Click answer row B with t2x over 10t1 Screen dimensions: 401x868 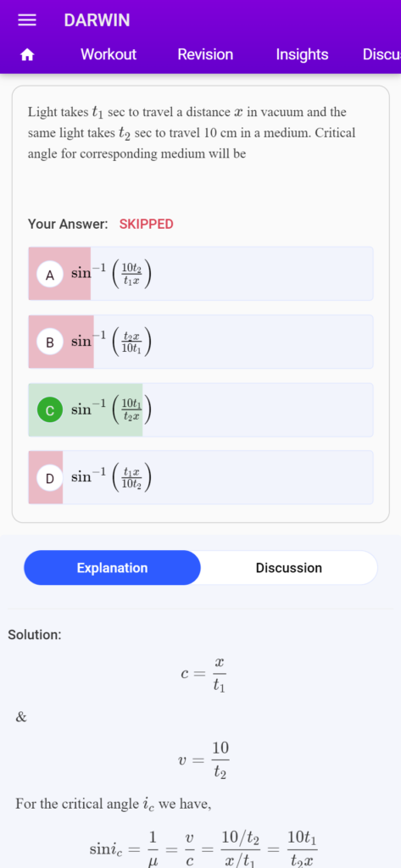coord(200,342)
